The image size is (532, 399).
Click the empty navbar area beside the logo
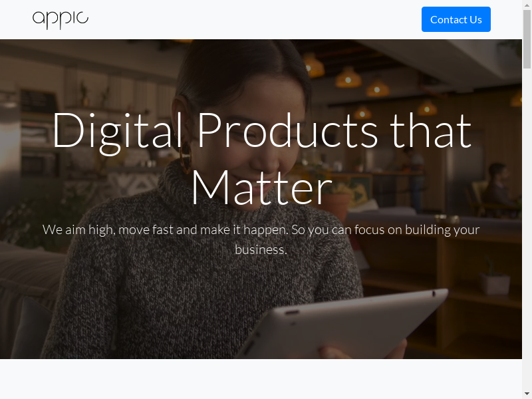(x=253, y=19)
